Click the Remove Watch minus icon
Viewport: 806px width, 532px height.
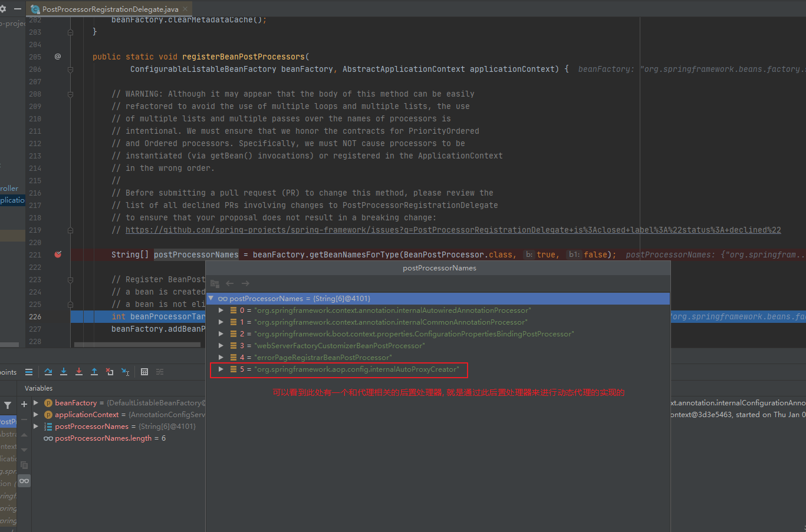[x=24, y=419]
